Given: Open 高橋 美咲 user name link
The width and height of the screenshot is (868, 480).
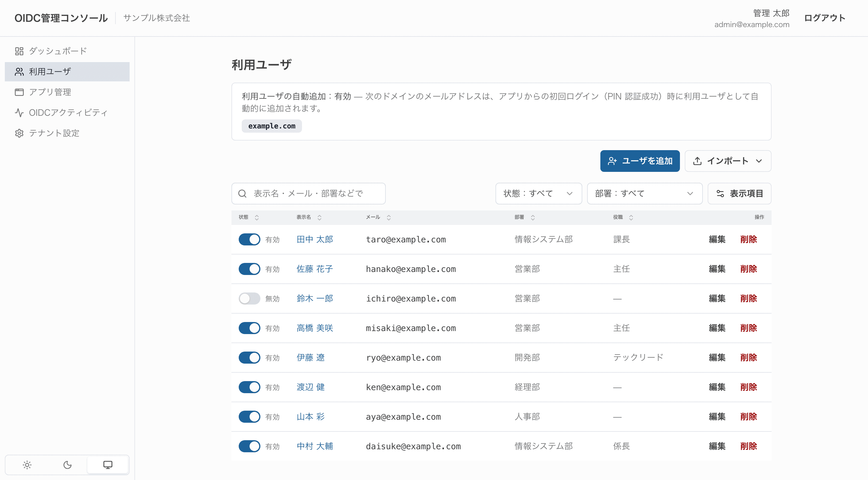Looking at the screenshot, I should click(315, 328).
